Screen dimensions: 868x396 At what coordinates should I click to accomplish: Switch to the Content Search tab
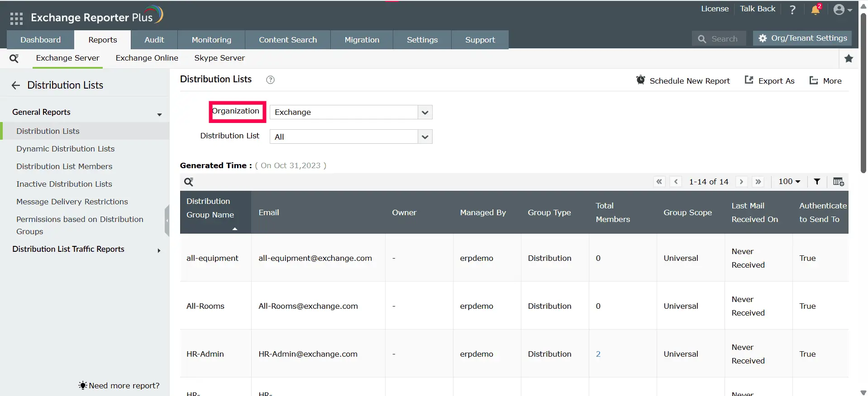point(288,40)
